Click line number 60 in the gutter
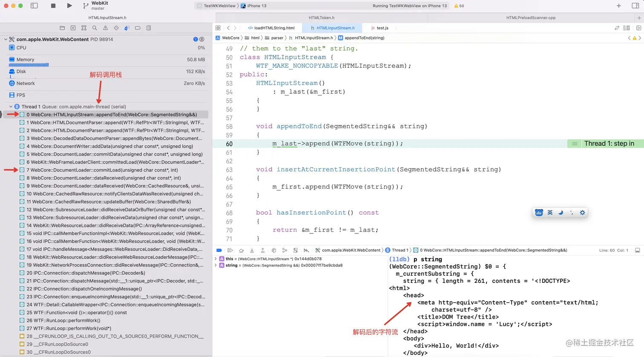The image size is (644, 357). coord(229,144)
